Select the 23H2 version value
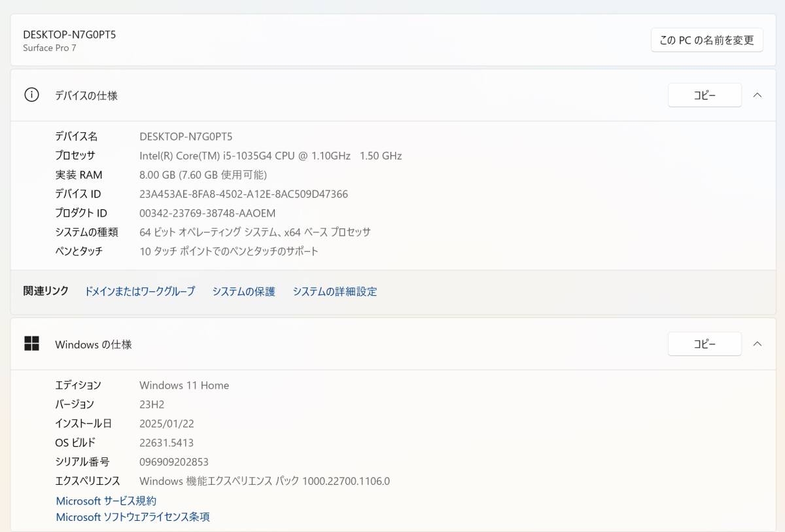This screenshot has width=785, height=532. pos(152,404)
